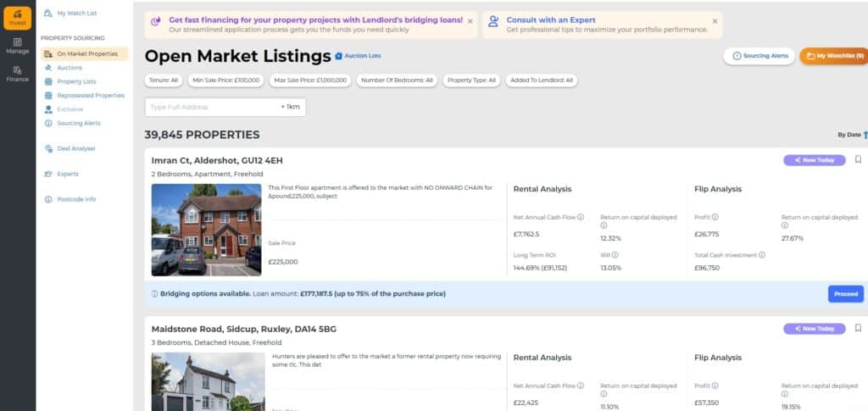868x411 pixels.
Task: Click the Sourcing Alerts button at top
Action: (759, 56)
